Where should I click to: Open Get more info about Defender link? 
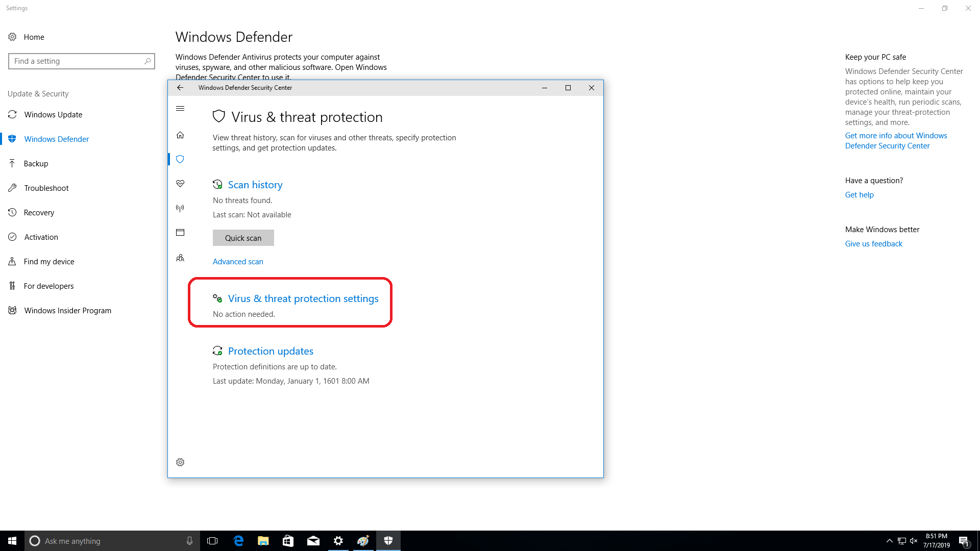(x=896, y=141)
